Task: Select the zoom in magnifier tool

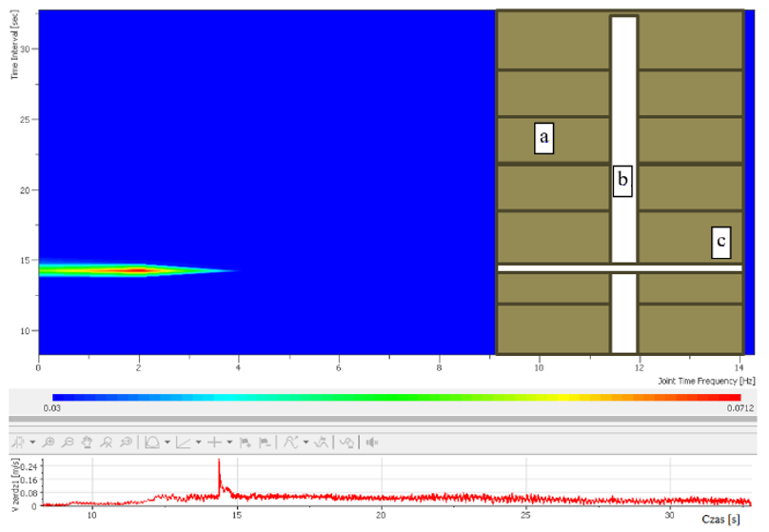Action: point(48,443)
